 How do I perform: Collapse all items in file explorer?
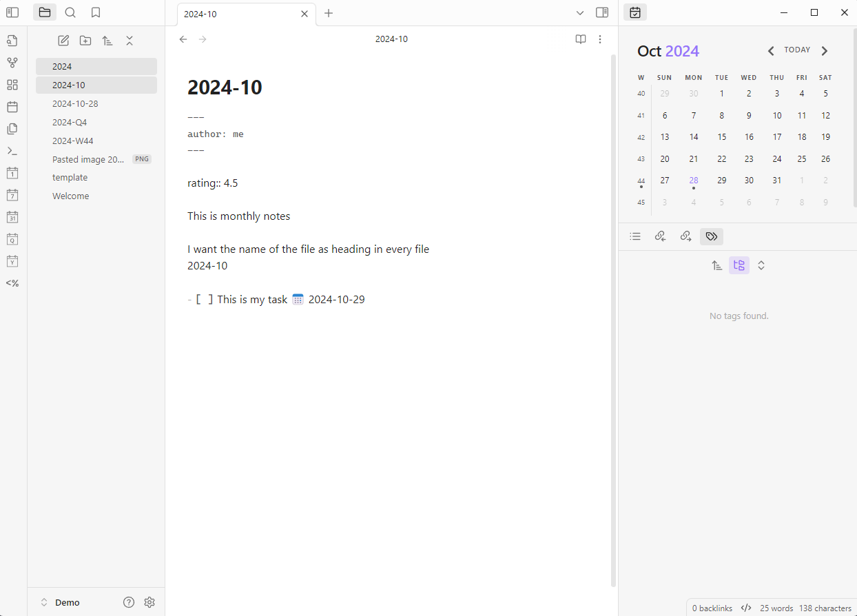point(130,41)
